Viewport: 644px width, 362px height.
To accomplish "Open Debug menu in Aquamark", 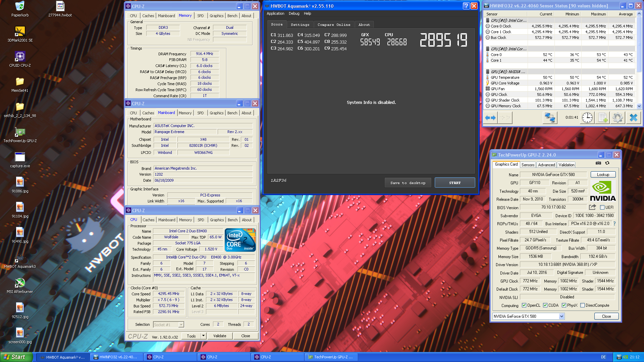I will coord(294,13).
